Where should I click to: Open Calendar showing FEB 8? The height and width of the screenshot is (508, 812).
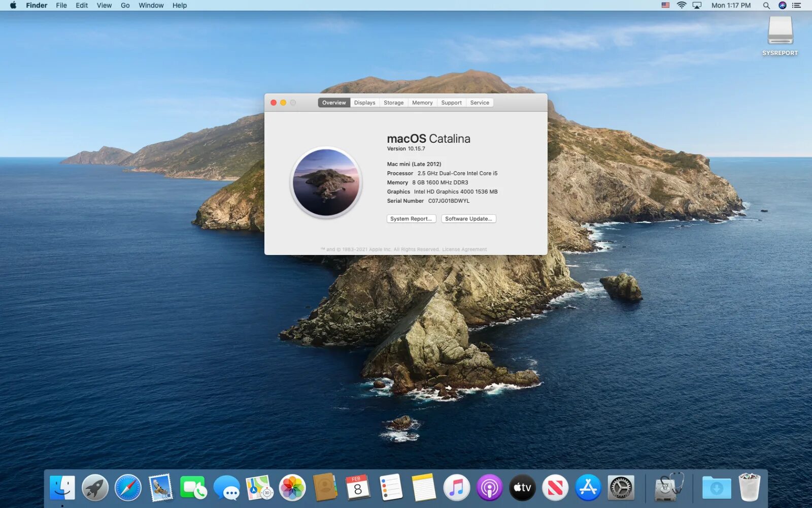coord(358,488)
